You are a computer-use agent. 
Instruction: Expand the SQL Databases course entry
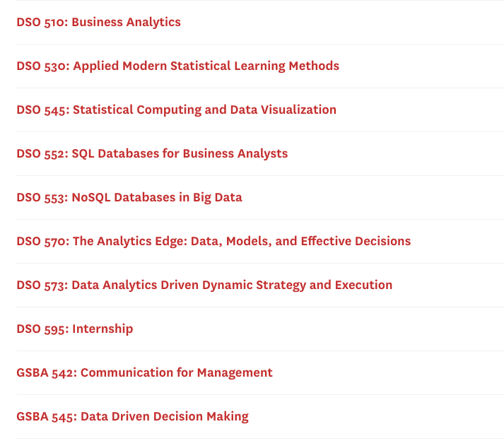click(x=260, y=153)
